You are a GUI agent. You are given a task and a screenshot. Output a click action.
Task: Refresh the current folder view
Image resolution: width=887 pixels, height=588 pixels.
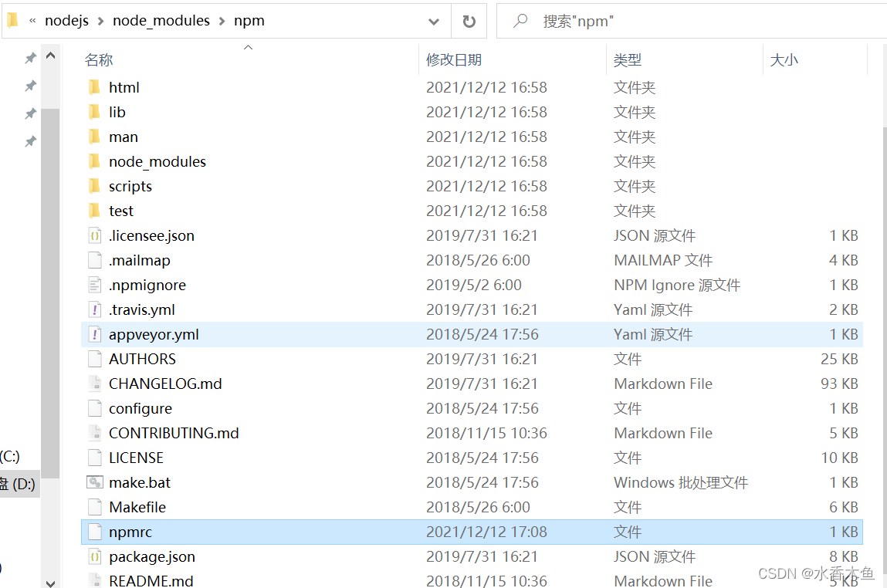point(469,22)
